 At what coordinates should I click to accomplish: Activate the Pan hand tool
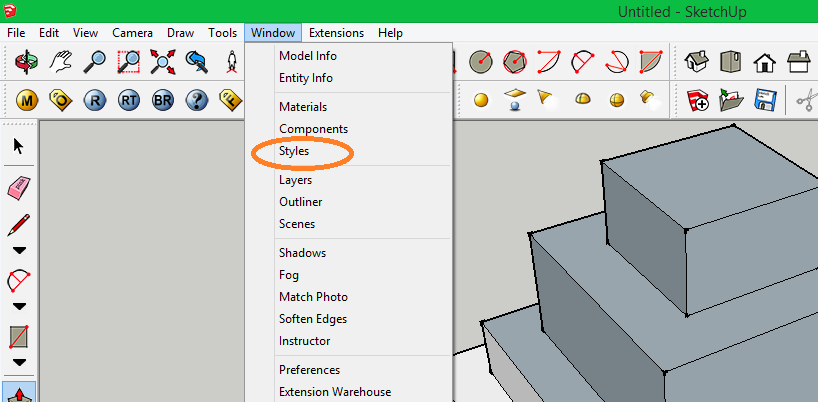pos(61,62)
